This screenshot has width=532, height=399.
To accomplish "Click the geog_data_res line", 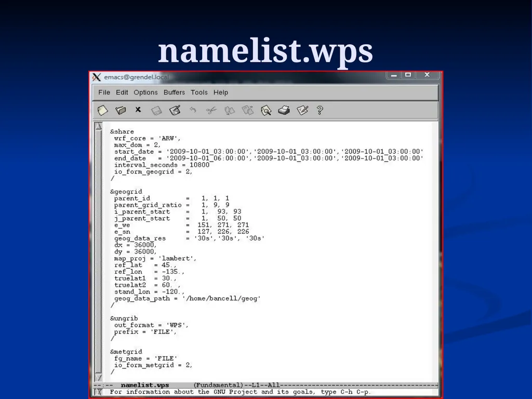I will click(x=189, y=238).
